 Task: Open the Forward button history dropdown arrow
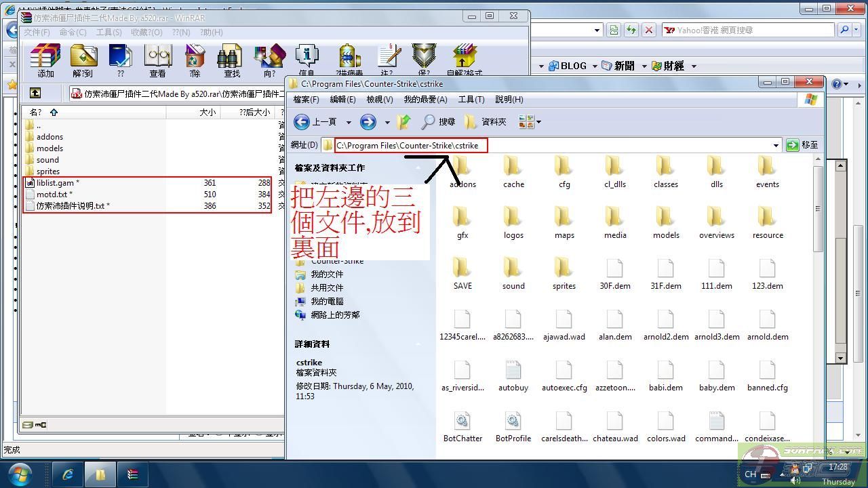(x=387, y=123)
